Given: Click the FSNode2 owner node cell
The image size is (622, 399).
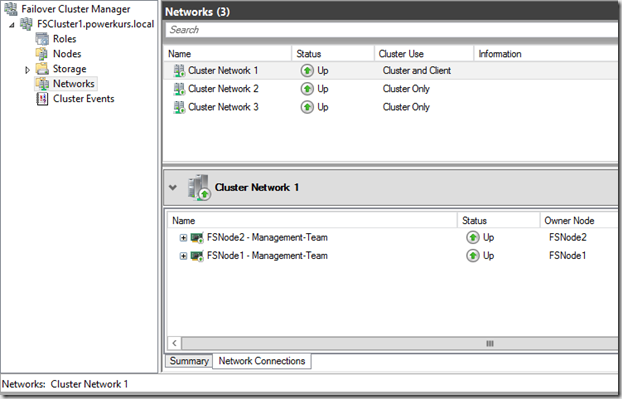Looking at the screenshot, I should tap(568, 238).
